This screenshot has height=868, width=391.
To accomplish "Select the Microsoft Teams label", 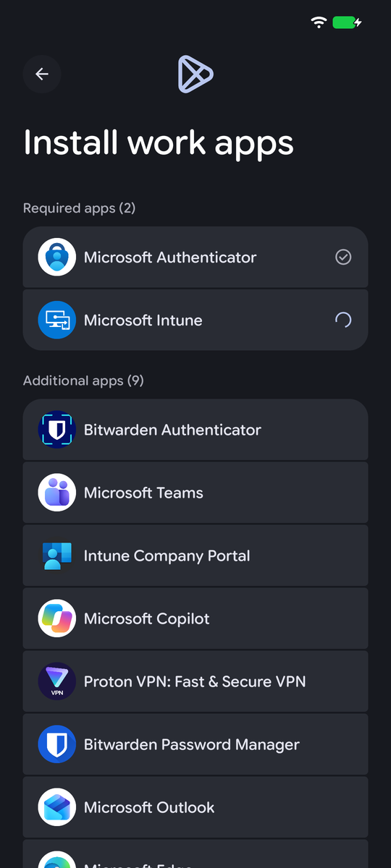I will coord(143,493).
